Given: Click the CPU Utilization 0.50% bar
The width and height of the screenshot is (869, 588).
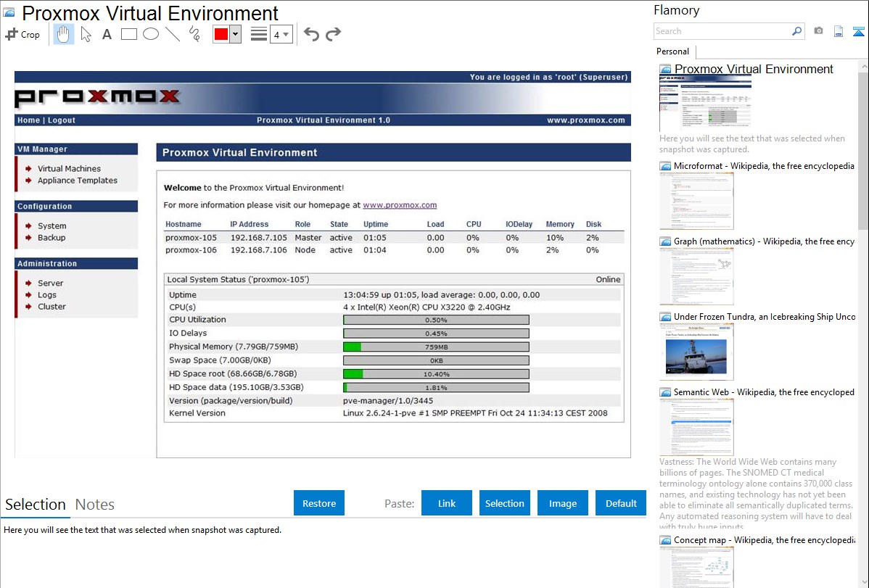Looking at the screenshot, I should tap(436, 320).
